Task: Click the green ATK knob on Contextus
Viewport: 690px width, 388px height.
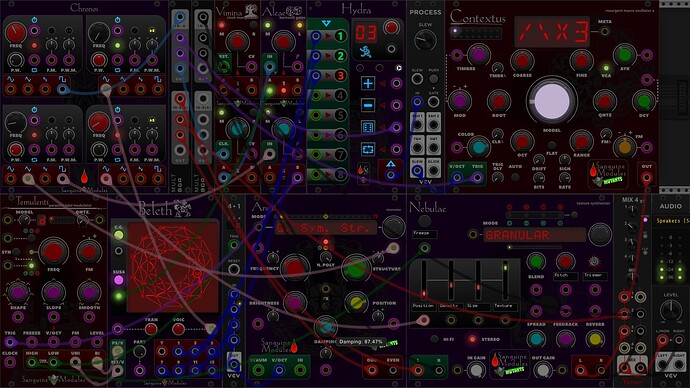Action: (625, 55)
